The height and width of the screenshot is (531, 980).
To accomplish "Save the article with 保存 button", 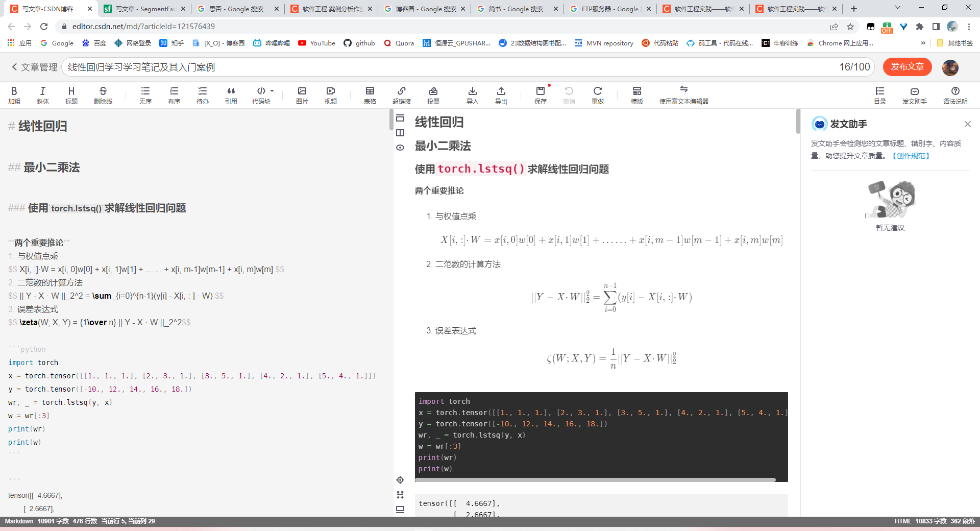I will coord(541,95).
